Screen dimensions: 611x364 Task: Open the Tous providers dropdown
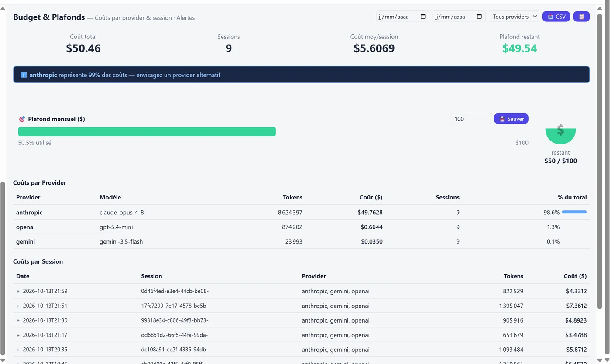tap(514, 17)
